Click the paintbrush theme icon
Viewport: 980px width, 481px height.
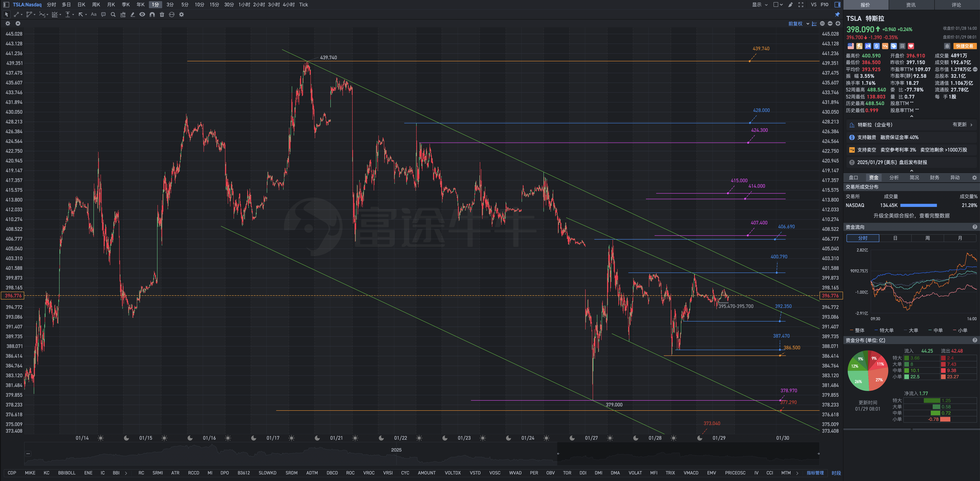[x=791, y=4]
